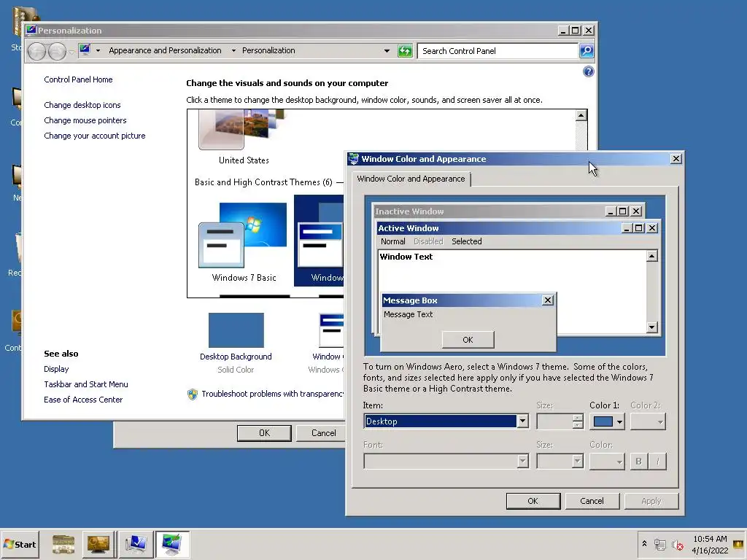Image resolution: width=747 pixels, height=560 pixels.
Task: Click the shield icon beside Troubleshoot problems
Action: 193,394
